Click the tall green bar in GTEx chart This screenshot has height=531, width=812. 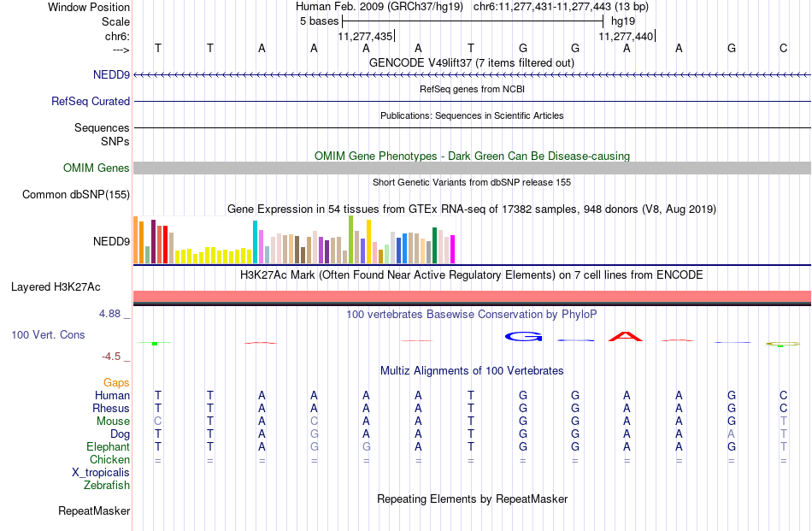(x=351, y=240)
